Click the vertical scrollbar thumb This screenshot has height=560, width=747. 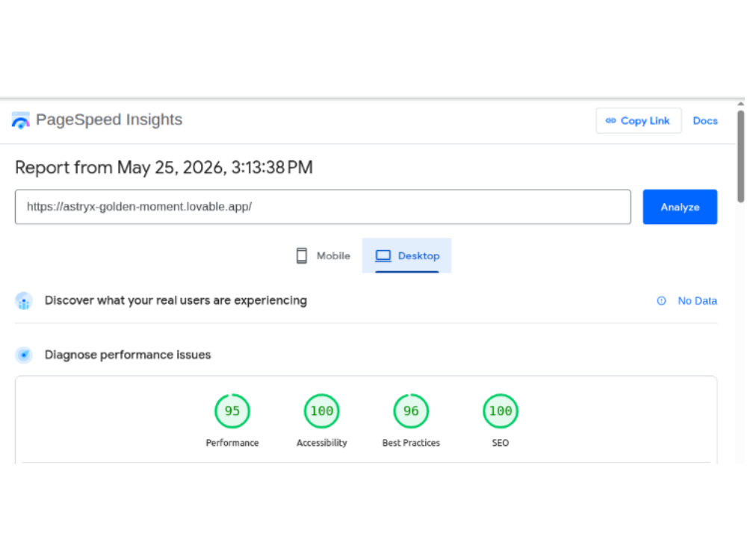pos(741,157)
